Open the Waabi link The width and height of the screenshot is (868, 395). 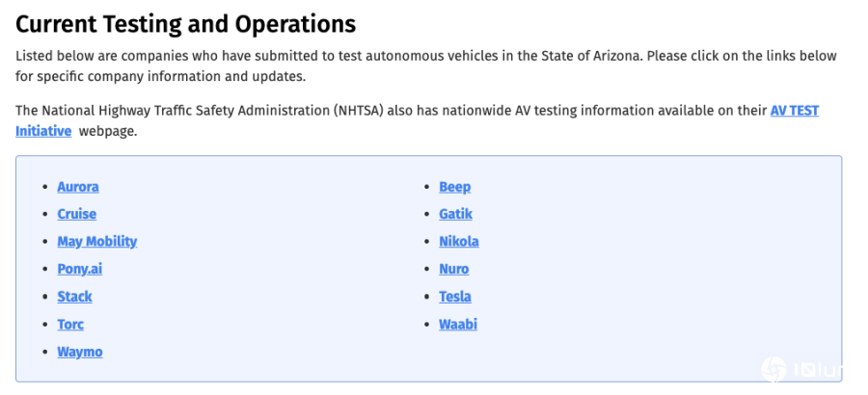coord(458,325)
